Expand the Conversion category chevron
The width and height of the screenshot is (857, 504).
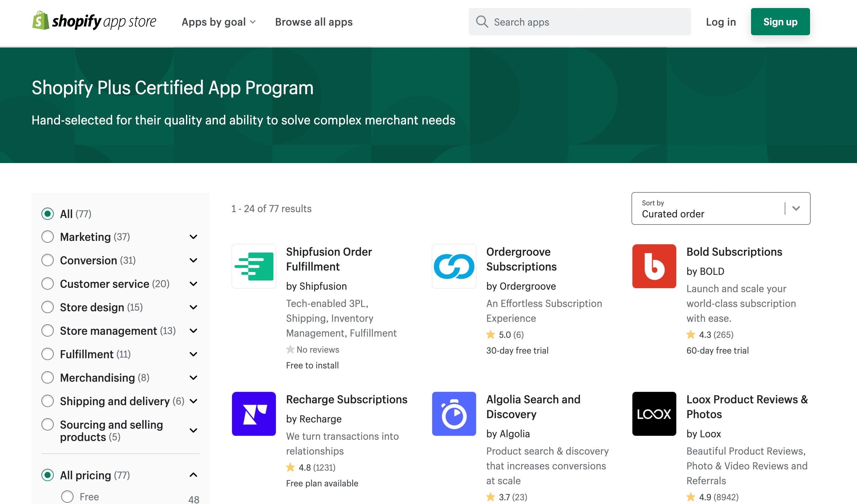[193, 260]
